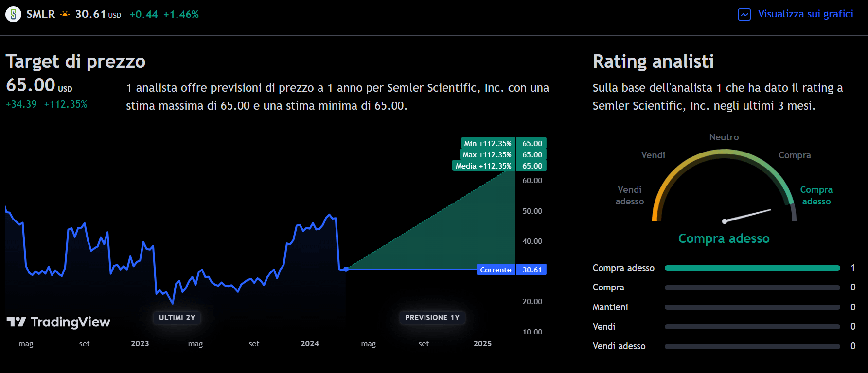This screenshot has height=373, width=868.
Task: Click the Mantieni rating bar
Action: pos(752,307)
